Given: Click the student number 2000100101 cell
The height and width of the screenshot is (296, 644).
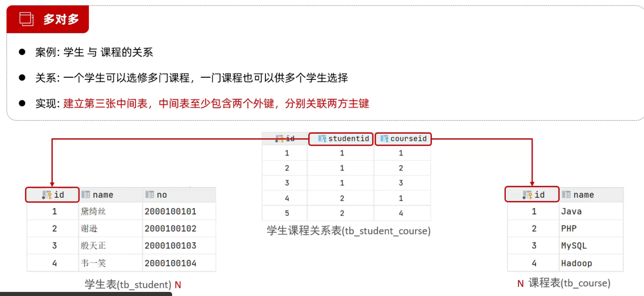Looking at the screenshot, I should [x=179, y=211].
